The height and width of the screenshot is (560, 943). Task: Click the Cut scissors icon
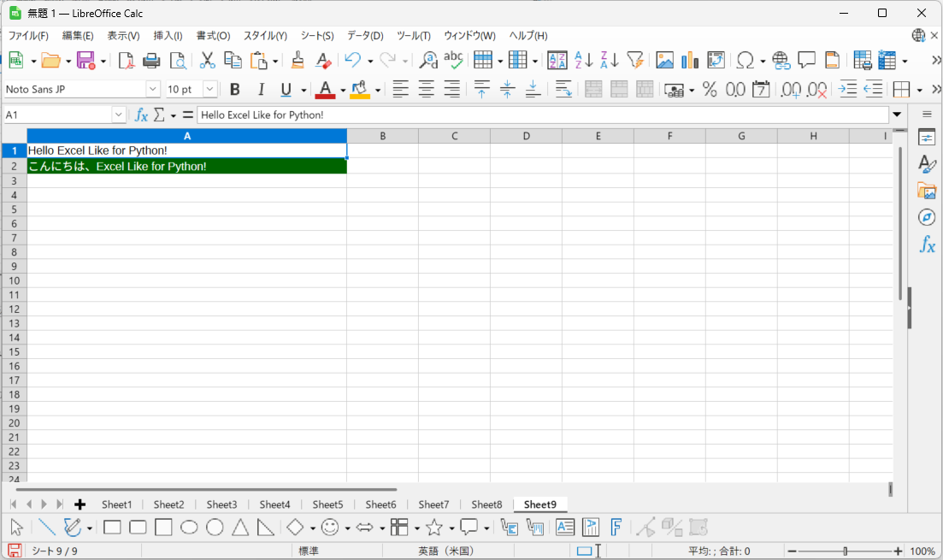tap(207, 60)
